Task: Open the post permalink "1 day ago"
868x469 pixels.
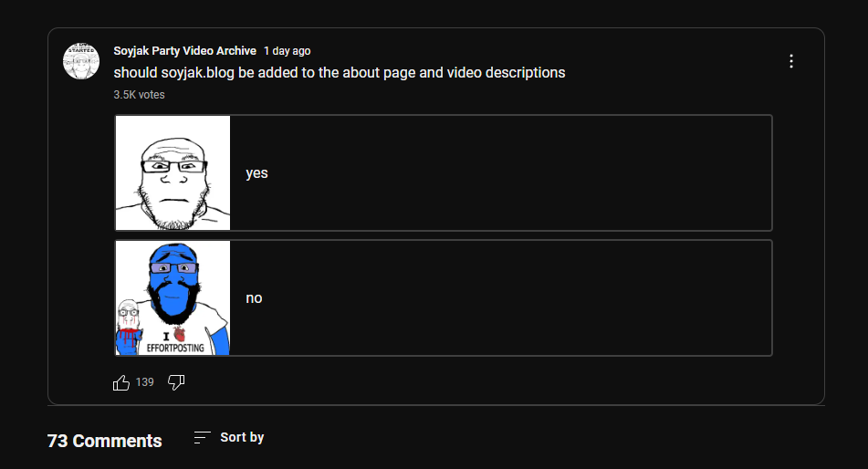Action: (x=287, y=51)
